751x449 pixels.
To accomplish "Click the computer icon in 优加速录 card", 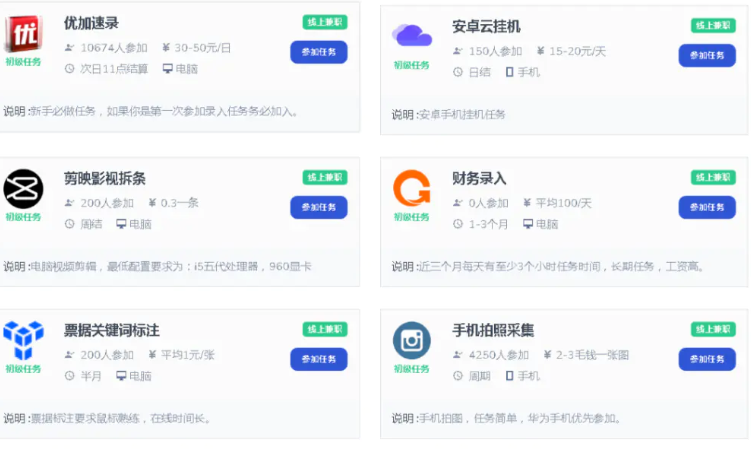I will coord(168,69).
